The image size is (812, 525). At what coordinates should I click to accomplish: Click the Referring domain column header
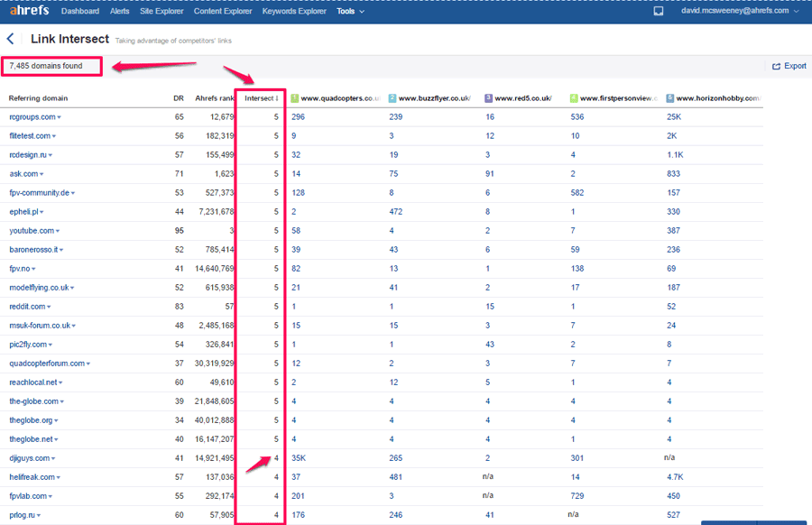pyautogui.click(x=38, y=98)
